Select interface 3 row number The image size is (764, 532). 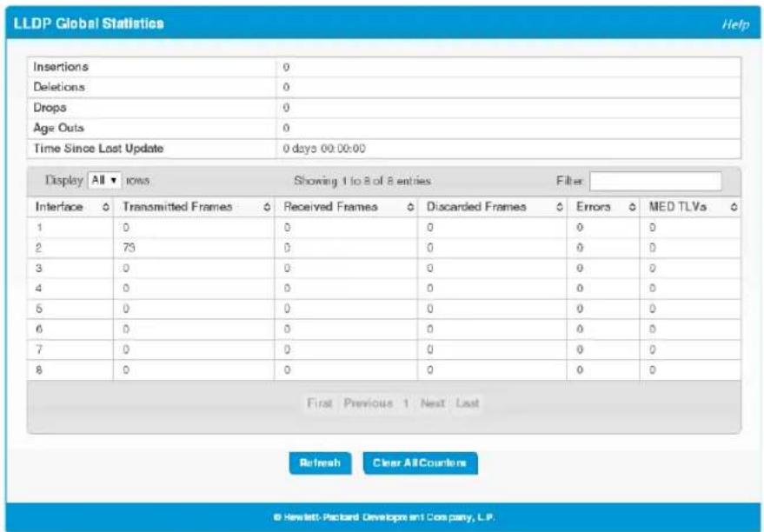(x=39, y=268)
